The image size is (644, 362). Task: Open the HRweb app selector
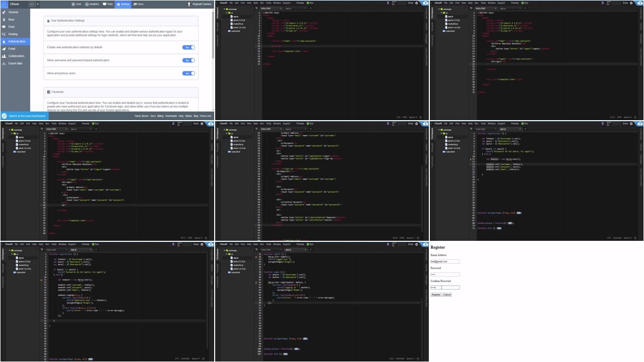(15, 4)
